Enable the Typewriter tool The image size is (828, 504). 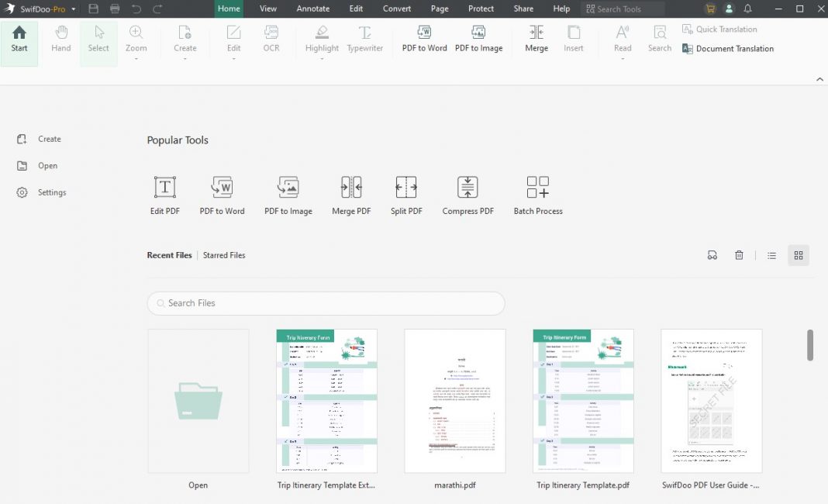tap(364, 37)
